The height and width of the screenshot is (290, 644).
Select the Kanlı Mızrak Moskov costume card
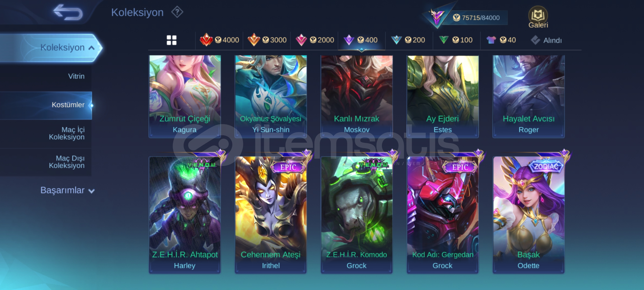[357, 96]
